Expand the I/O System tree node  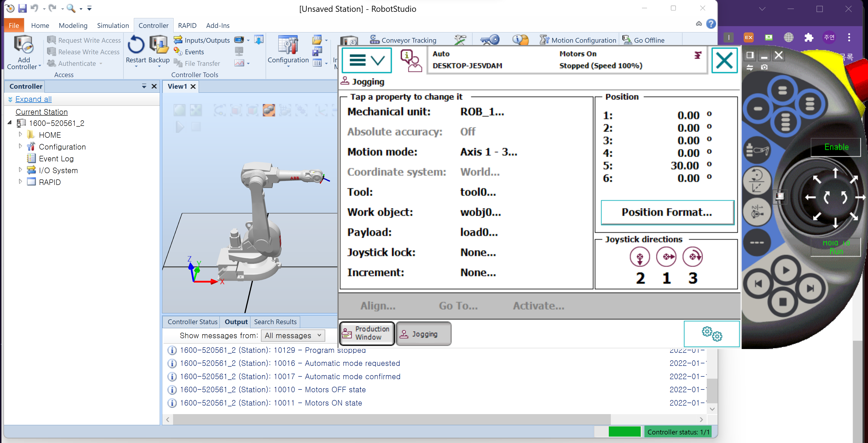coord(20,170)
